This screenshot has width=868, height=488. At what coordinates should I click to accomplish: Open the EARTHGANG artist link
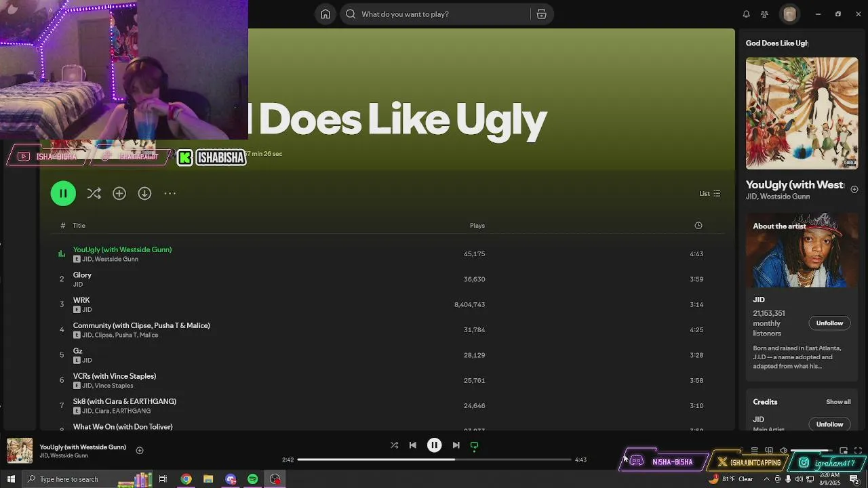point(132,411)
